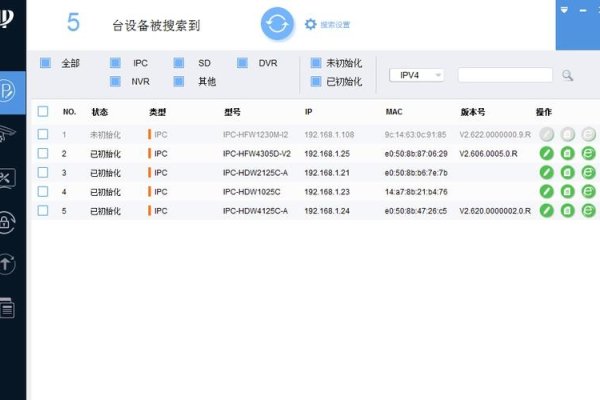Sort by 型号 column header

tap(232, 112)
